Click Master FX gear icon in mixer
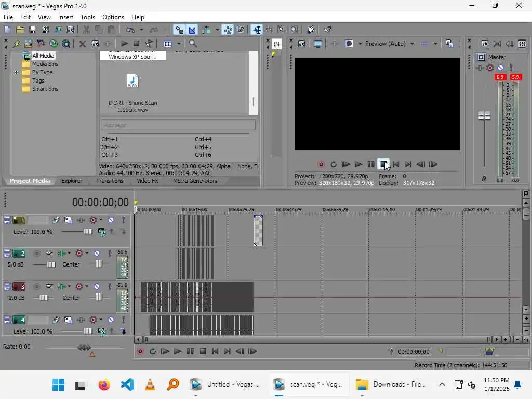This screenshot has width=532, height=399. [490, 68]
